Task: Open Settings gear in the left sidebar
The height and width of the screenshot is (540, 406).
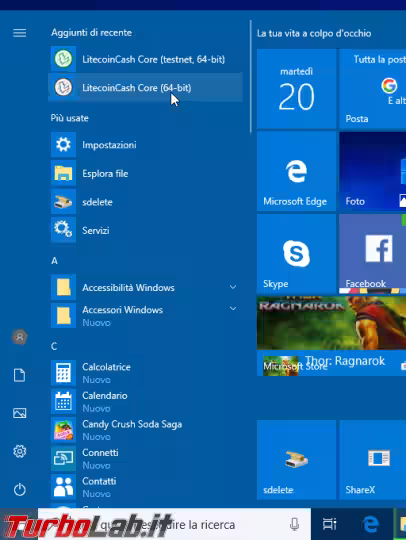Action: tap(20, 451)
